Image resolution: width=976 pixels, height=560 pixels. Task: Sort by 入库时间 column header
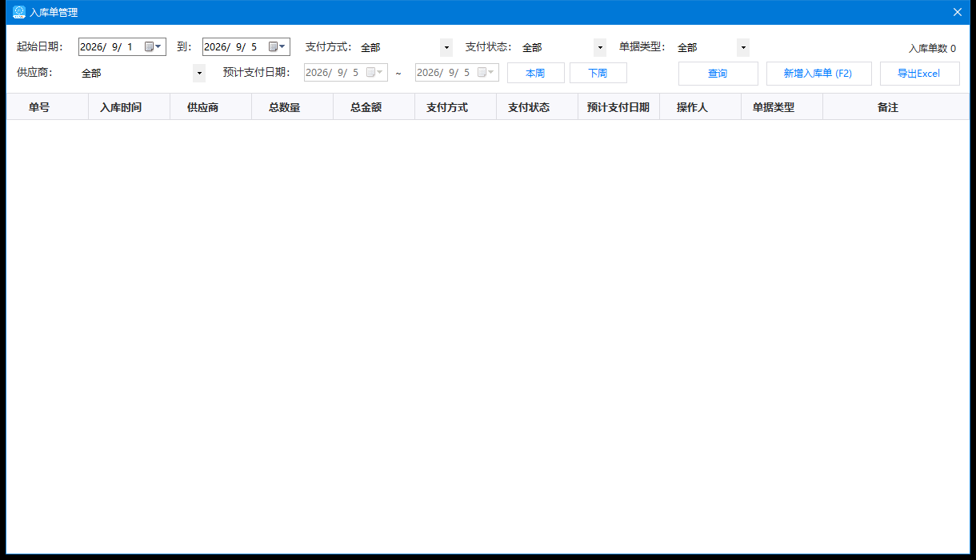click(129, 106)
